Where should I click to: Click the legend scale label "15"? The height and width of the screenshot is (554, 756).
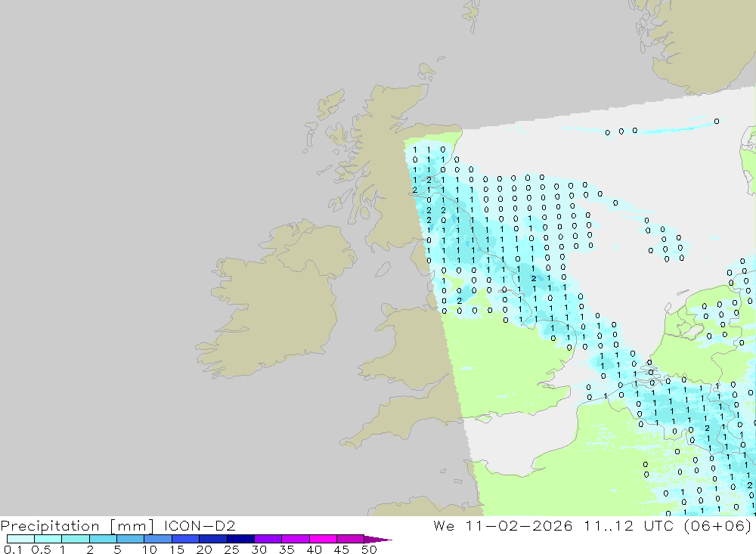click(x=177, y=549)
